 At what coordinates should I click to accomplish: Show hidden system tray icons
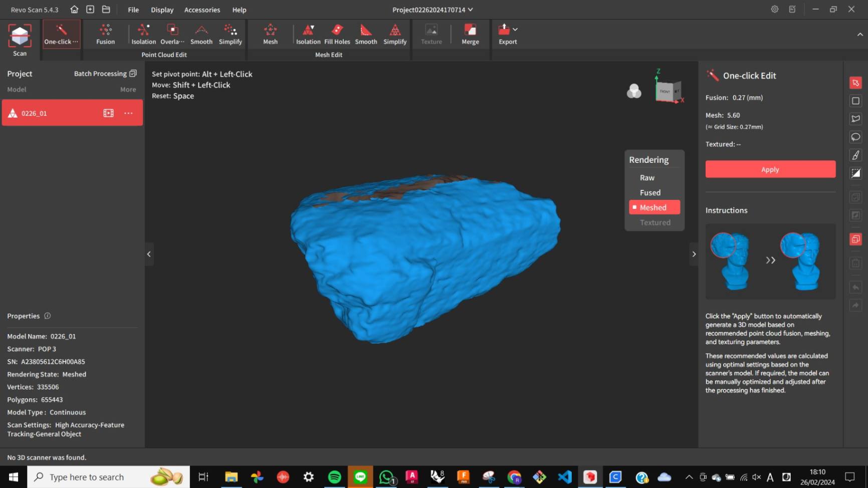pos(689,477)
